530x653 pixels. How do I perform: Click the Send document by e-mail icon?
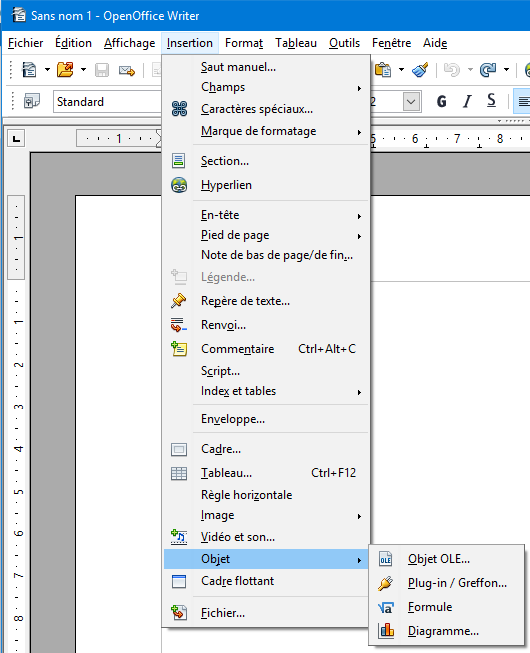pyautogui.click(x=127, y=70)
